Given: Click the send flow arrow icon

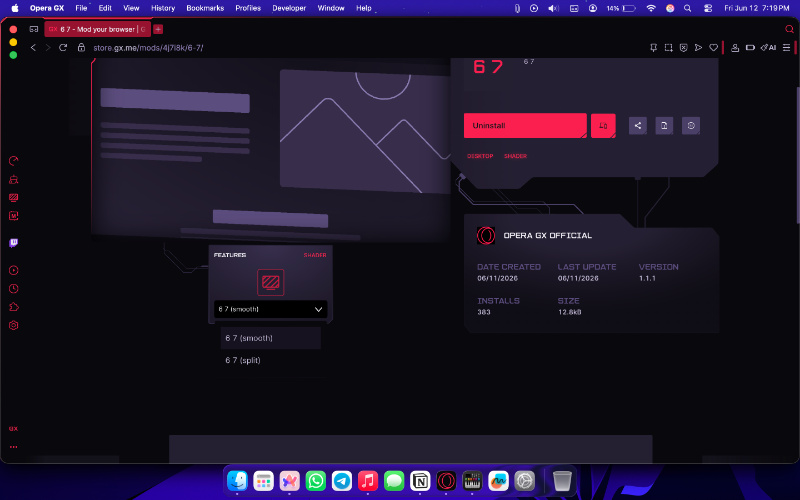Looking at the screenshot, I should (x=698, y=47).
